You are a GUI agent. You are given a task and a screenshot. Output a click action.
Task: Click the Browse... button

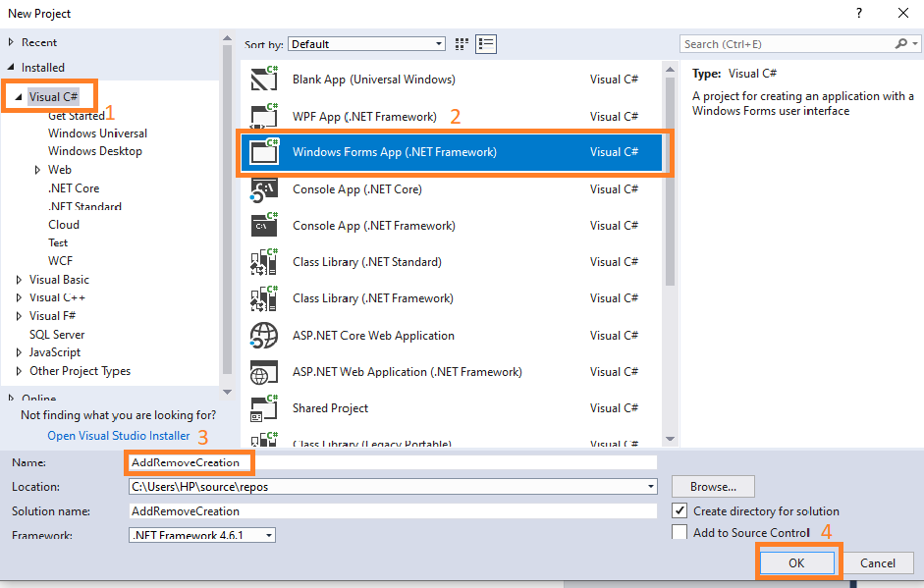[x=713, y=487]
